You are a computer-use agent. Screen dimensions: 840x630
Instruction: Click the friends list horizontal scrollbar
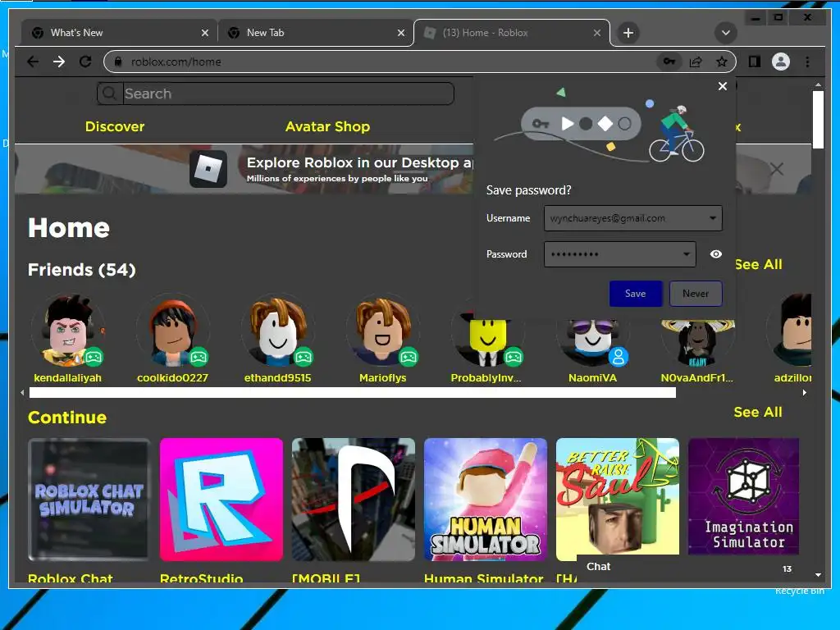(x=353, y=393)
